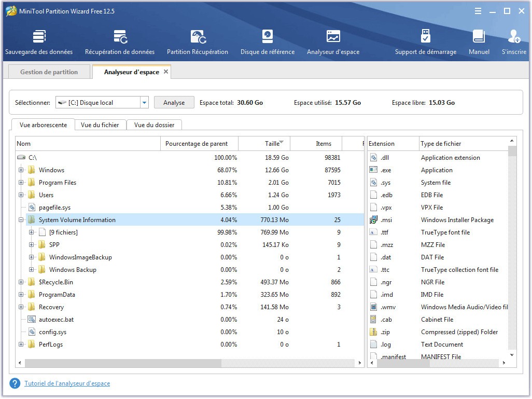Open the disk selection dropdown
532x399 pixels.
click(x=145, y=103)
